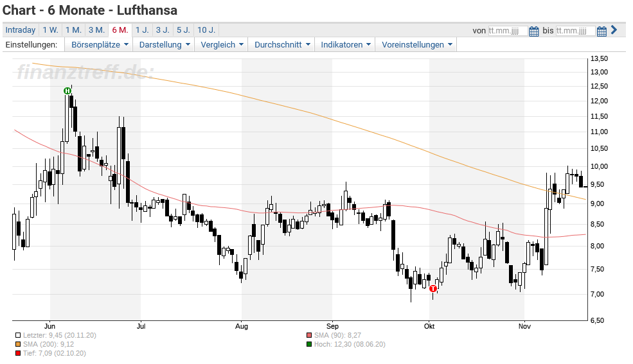
Task: Select the 1 J. timeframe tab
Action: pyautogui.click(x=142, y=30)
